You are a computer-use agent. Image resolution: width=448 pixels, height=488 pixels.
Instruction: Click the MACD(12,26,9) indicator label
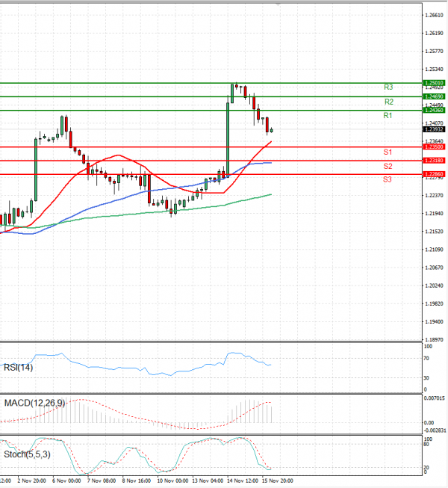coord(34,403)
